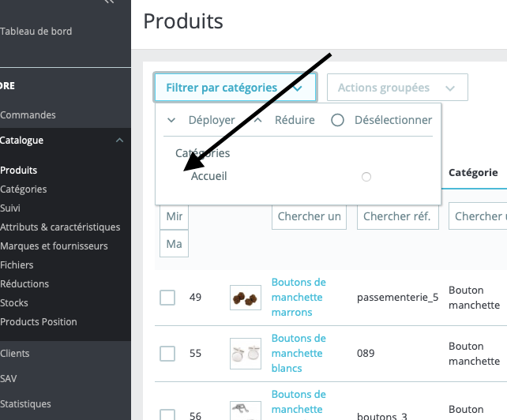
Task: Open white cufflinks product thumbnail
Action: [245, 353]
